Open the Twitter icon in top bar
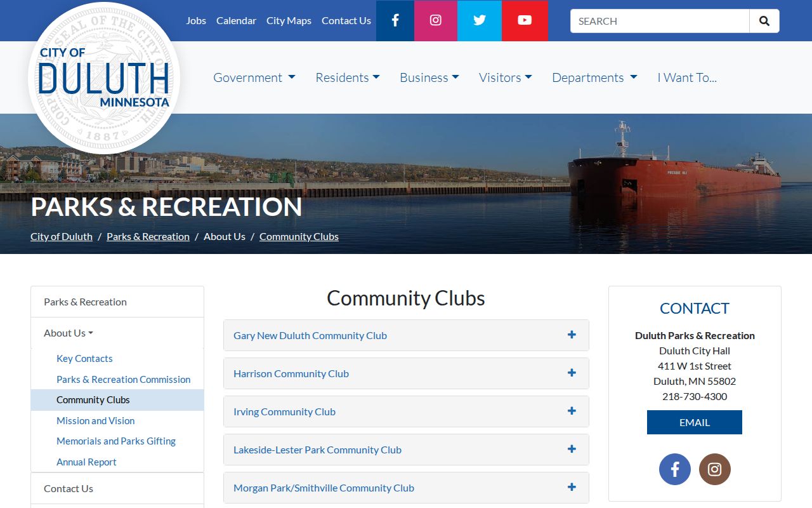Screen dimensions: 812x508 [480, 20]
